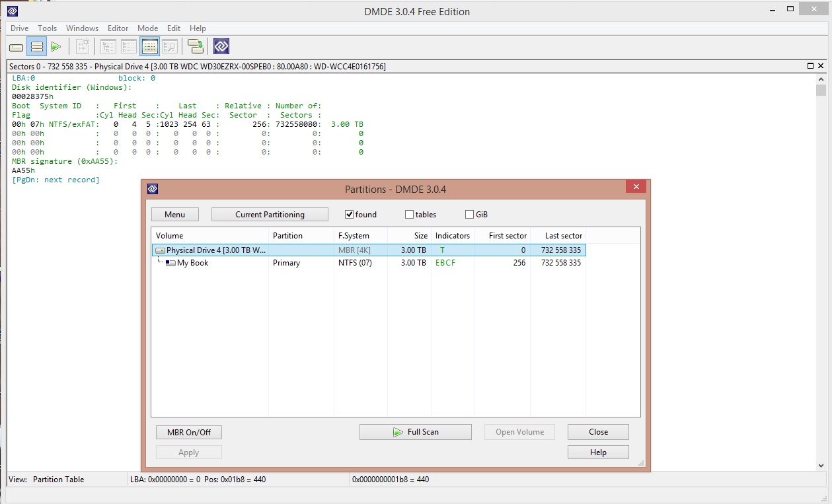The height and width of the screenshot is (504, 832).
Task: Close the sector view inner window
Action: click(821, 66)
